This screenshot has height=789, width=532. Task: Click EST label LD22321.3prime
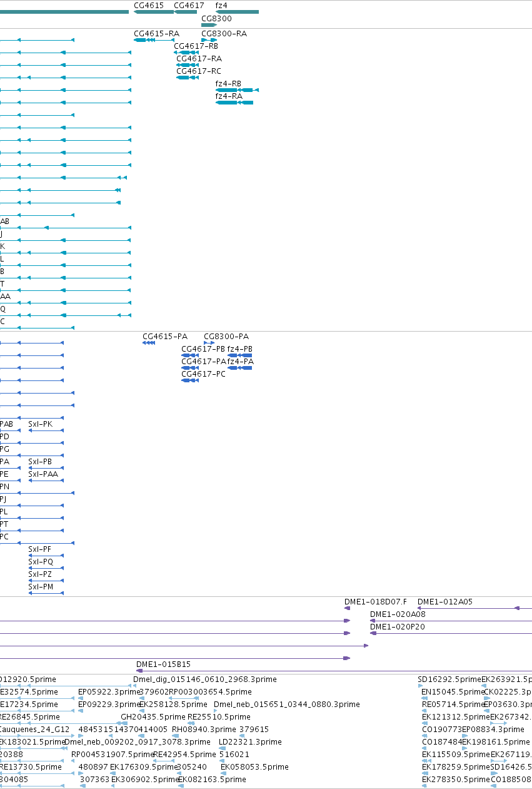(x=250, y=742)
